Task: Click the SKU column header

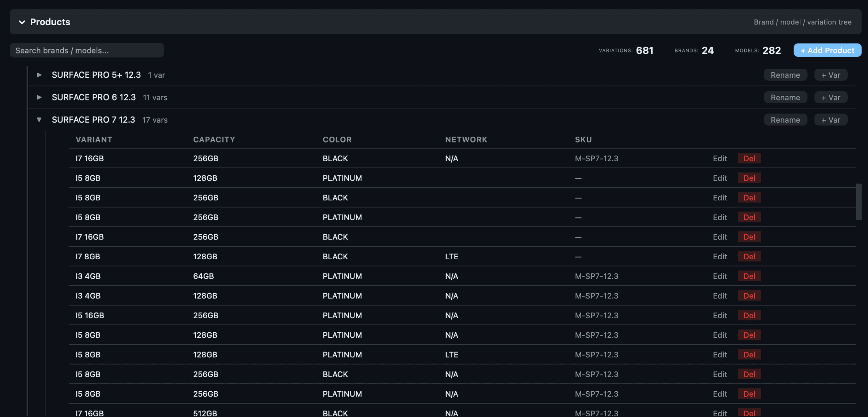Action: (x=583, y=140)
